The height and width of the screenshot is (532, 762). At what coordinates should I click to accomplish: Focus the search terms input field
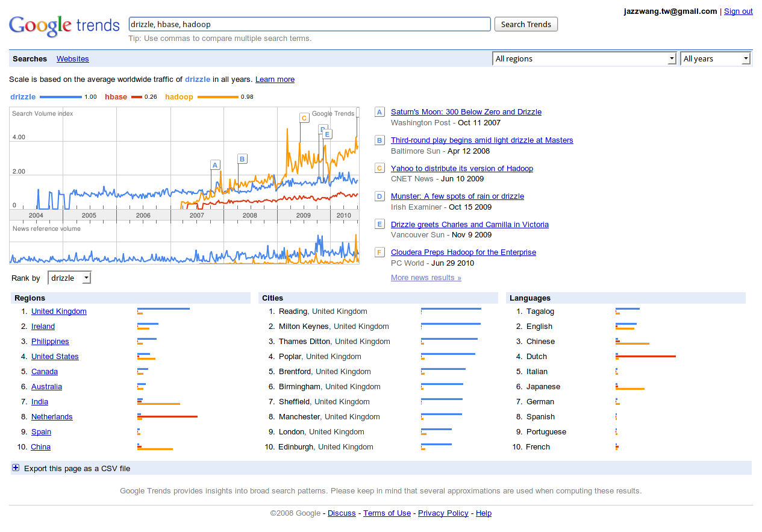(310, 25)
